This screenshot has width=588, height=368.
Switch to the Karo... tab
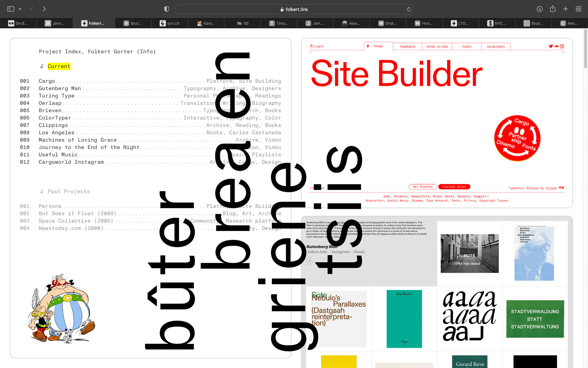[206, 23]
